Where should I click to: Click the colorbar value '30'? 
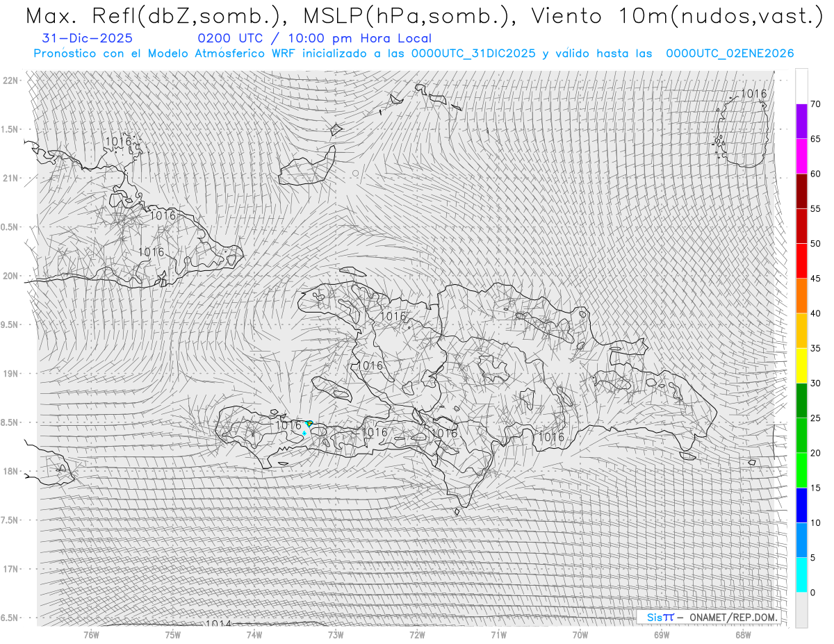click(815, 383)
